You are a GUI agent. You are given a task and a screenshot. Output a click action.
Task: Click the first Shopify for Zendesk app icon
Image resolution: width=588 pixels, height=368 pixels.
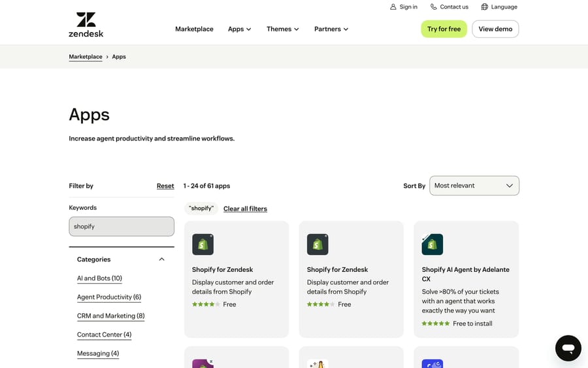click(203, 244)
